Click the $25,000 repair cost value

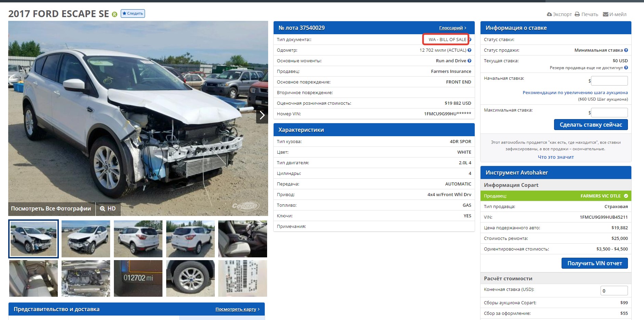(x=620, y=238)
